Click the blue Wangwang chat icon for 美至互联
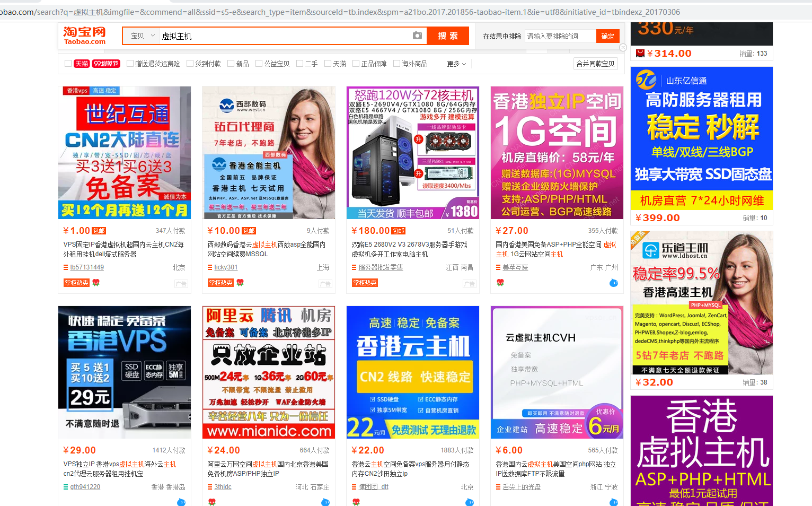Image resolution: width=812 pixels, height=506 pixels. 613,283
